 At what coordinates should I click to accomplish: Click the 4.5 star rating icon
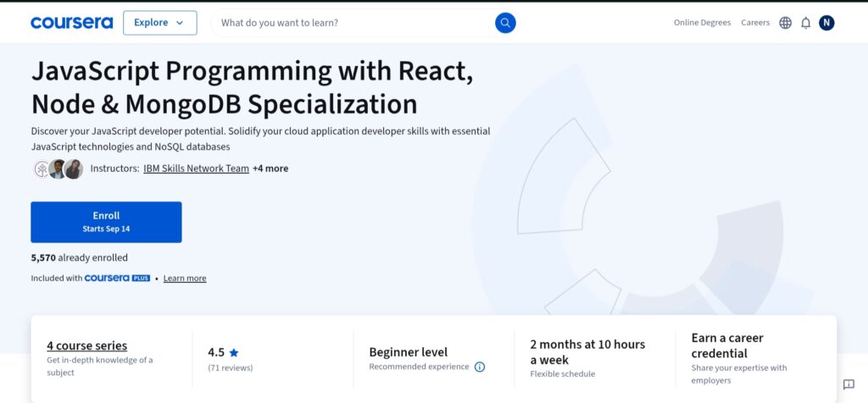click(234, 352)
